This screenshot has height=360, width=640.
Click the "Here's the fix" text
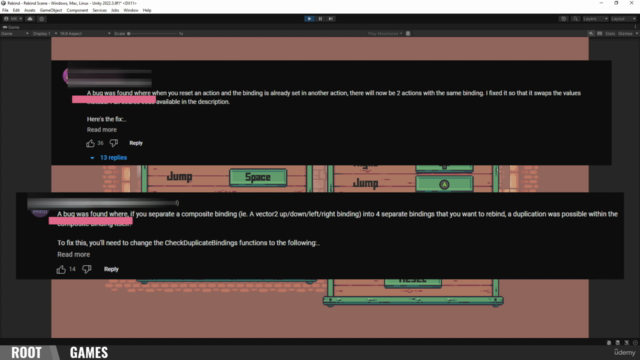(106, 119)
